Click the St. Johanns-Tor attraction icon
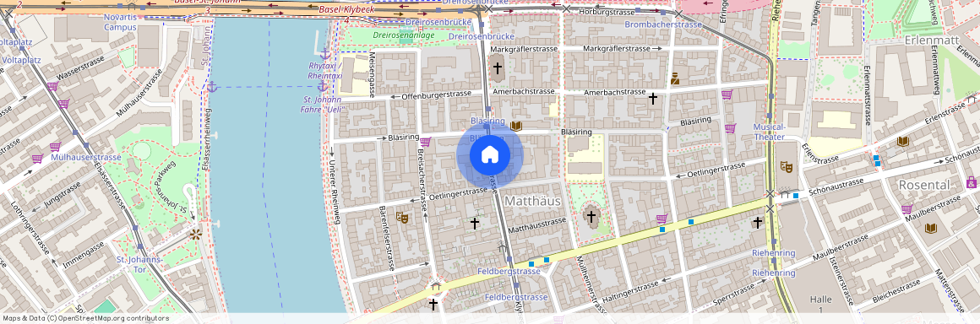This screenshot has width=980, height=324. pos(196,235)
